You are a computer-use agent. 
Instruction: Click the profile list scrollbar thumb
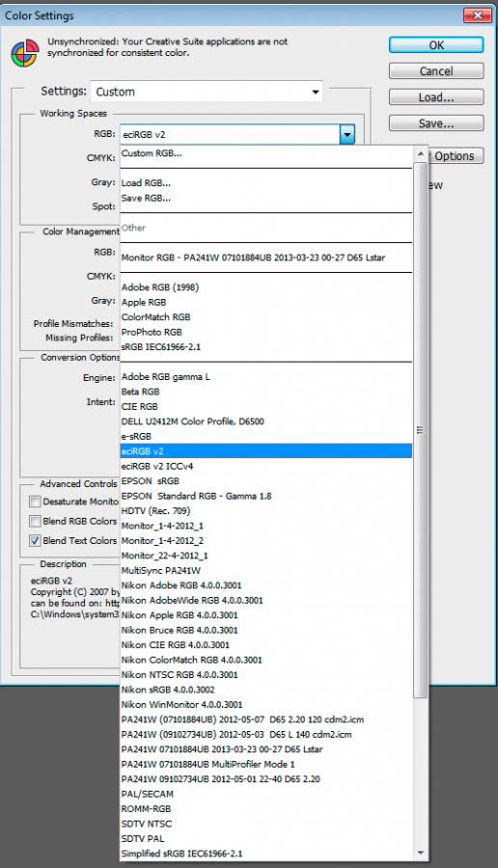[x=420, y=429]
